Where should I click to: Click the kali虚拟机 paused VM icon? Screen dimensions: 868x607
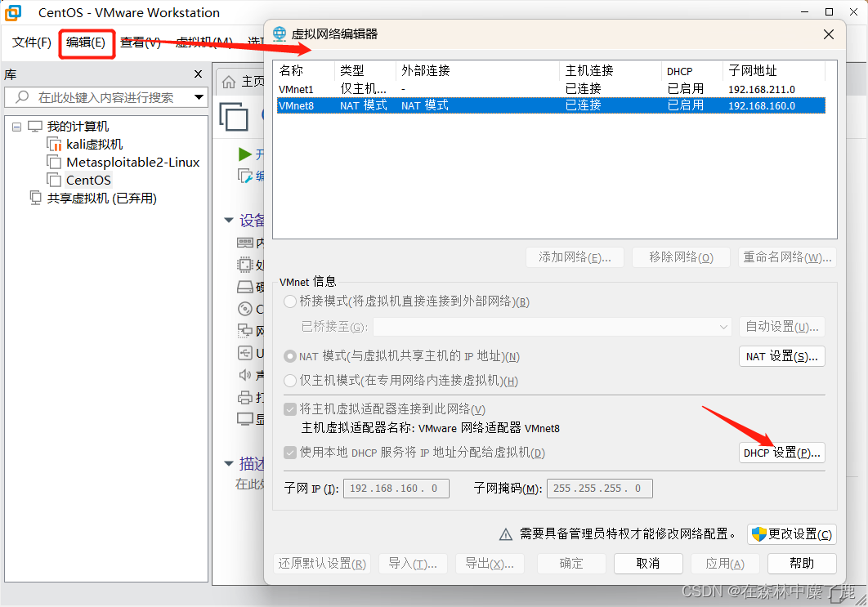tap(54, 145)
